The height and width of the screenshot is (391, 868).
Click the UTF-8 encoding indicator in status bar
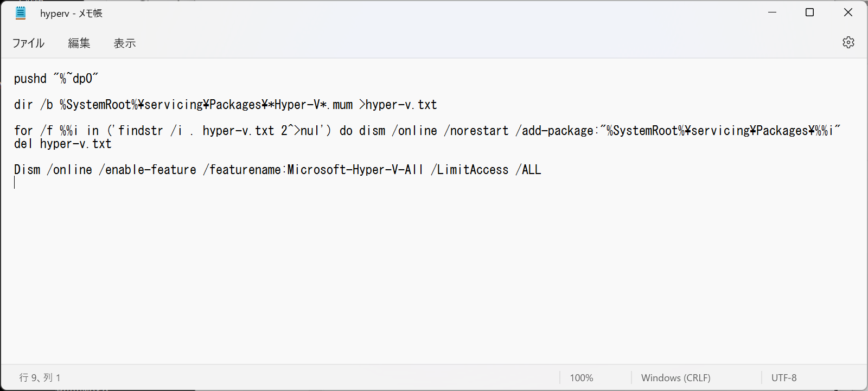coord(785,377)
